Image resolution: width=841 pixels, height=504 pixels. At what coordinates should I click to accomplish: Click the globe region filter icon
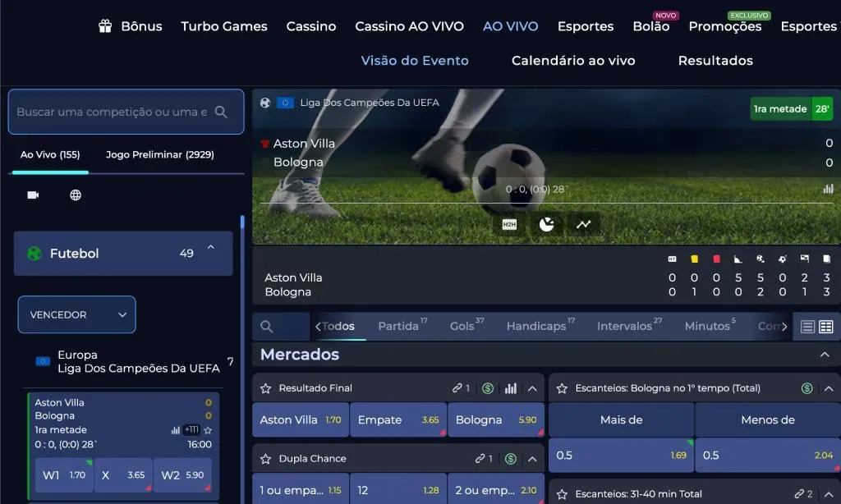click(x=76, y=195)
